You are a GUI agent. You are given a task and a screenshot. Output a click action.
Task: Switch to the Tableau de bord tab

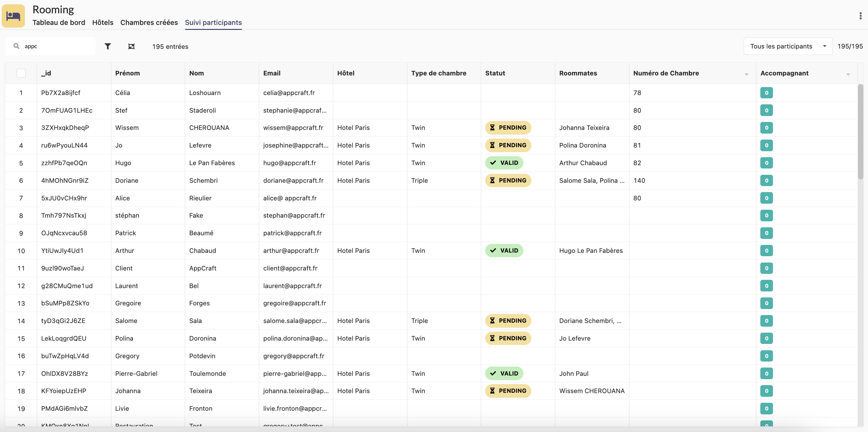(58, 23)
